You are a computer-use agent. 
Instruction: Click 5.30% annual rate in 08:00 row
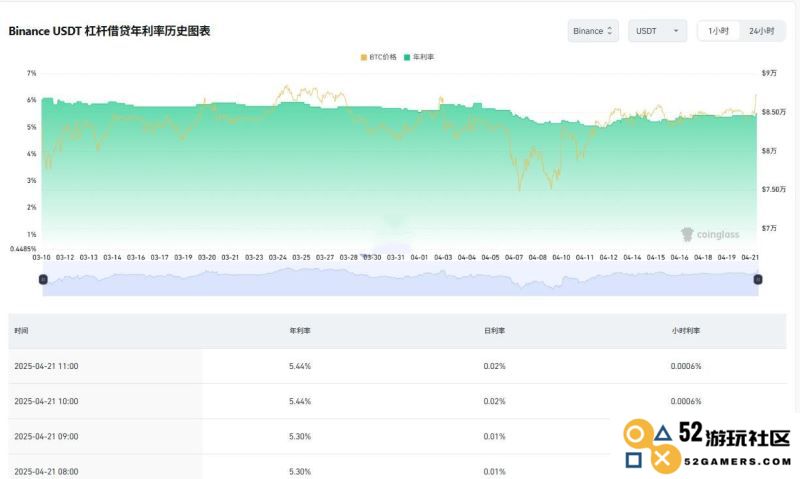coord(300,472)
